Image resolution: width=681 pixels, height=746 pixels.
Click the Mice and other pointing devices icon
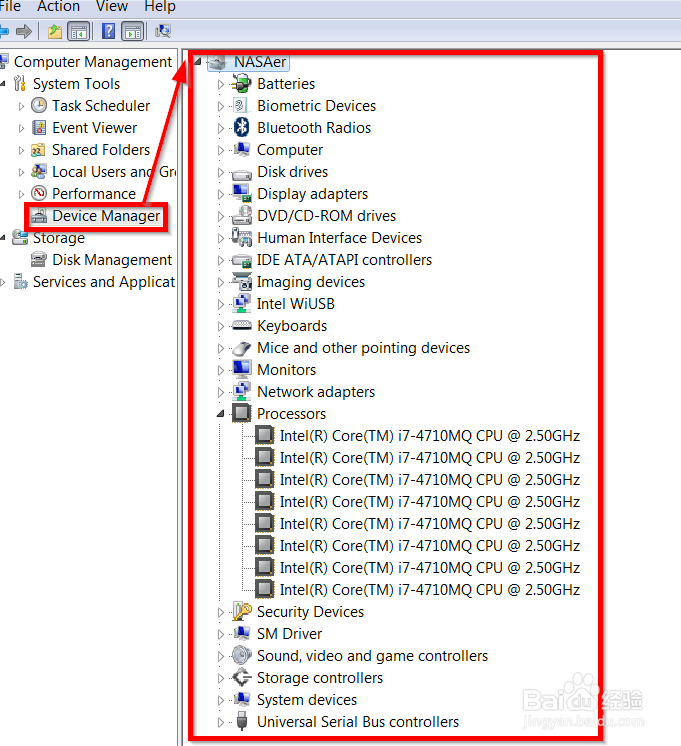[242, 348]
